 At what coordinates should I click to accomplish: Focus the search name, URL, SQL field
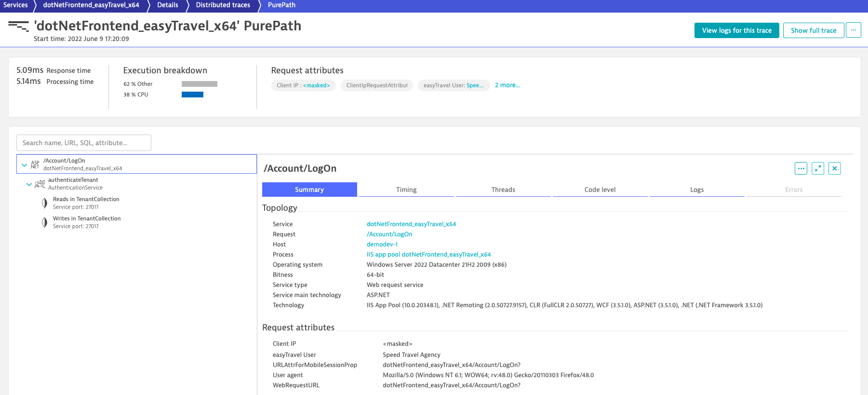click(84, 143)
